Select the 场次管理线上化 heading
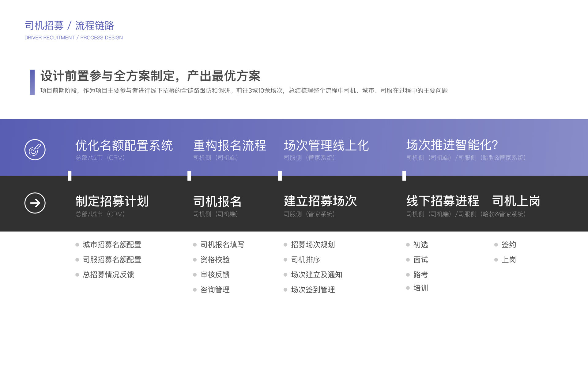Image resolution: width=588 pixels, height=368 pixels. click(x=326, y=146)
